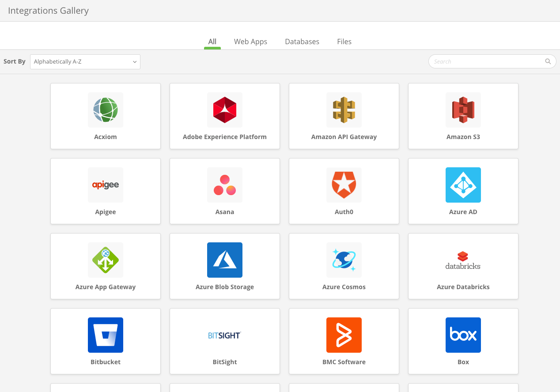Screen dimensions: 560x392
Task: Click the Azure AD icon
Action: point(463,185)
